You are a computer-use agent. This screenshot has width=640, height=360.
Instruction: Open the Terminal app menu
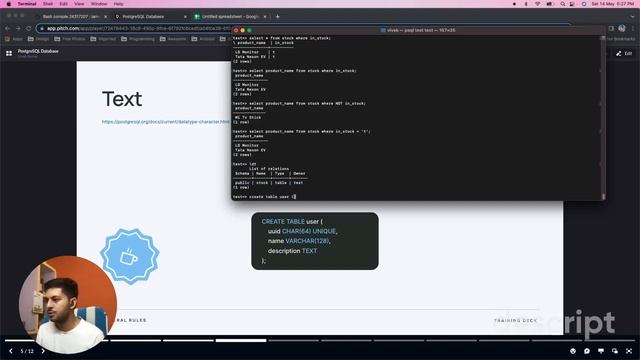pos(27,4)
